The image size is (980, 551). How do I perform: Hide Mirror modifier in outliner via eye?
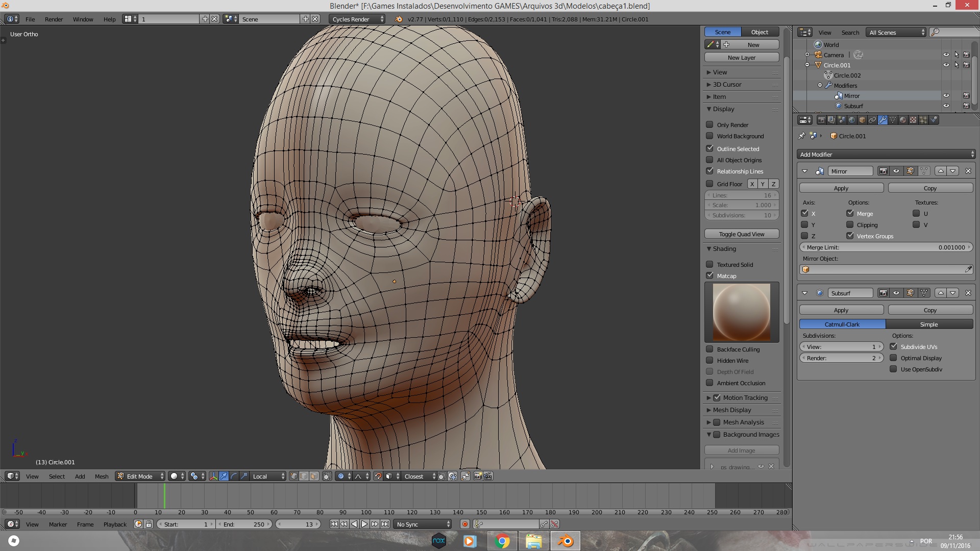(x=946, y=95)
